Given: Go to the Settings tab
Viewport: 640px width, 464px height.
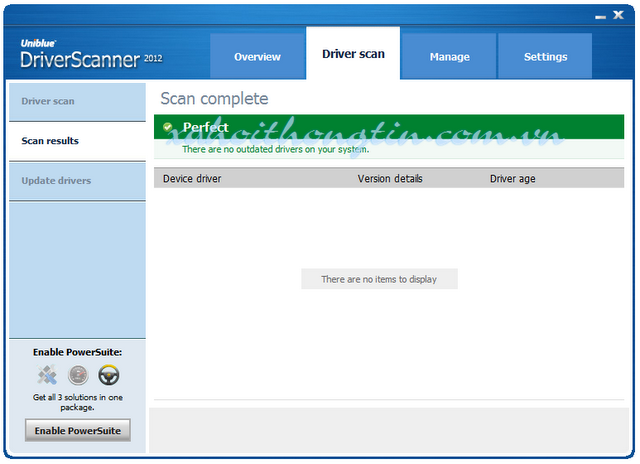Looking at the screenshot, I should [x=545, y=56].
